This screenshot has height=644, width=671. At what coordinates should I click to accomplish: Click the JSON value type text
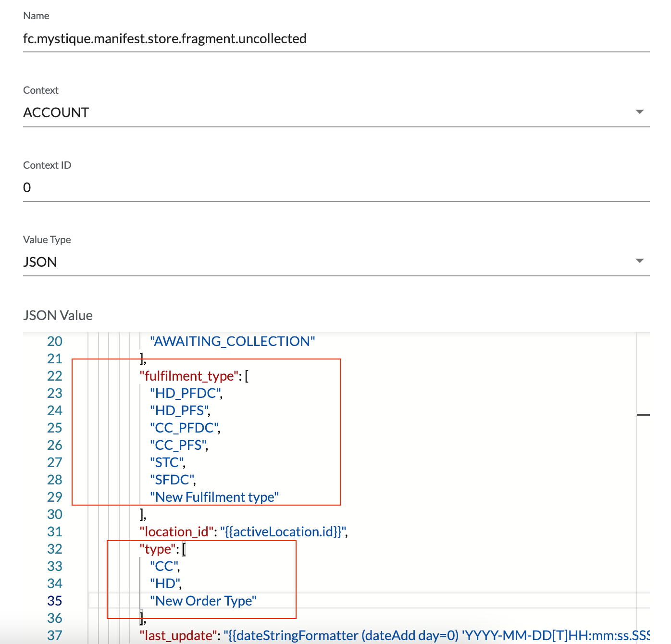pyautogui.click(x=40, y=262)
